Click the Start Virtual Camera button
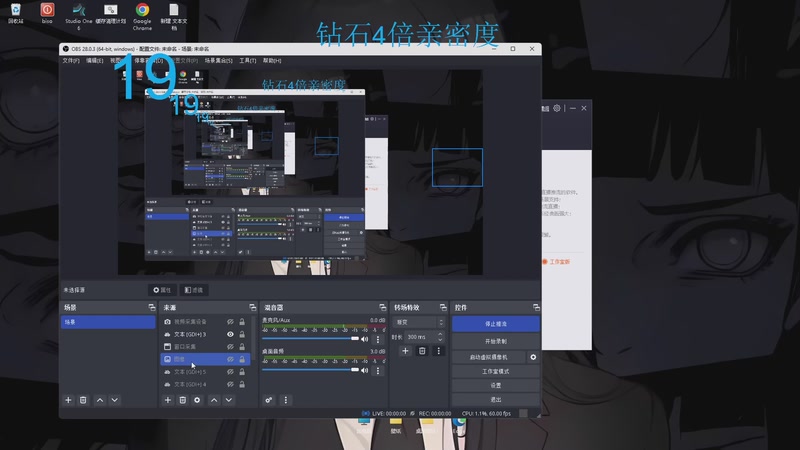 [x=489, y=357]
